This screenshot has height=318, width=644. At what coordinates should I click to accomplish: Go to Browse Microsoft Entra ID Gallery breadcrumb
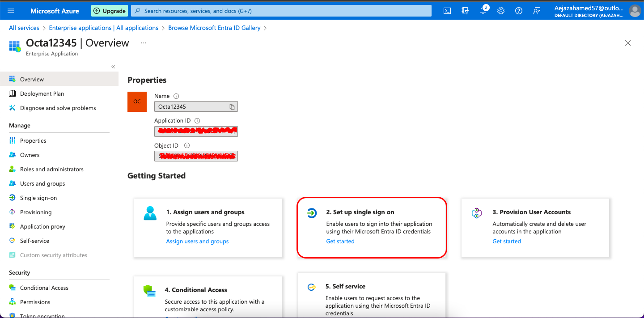(214, 28)
